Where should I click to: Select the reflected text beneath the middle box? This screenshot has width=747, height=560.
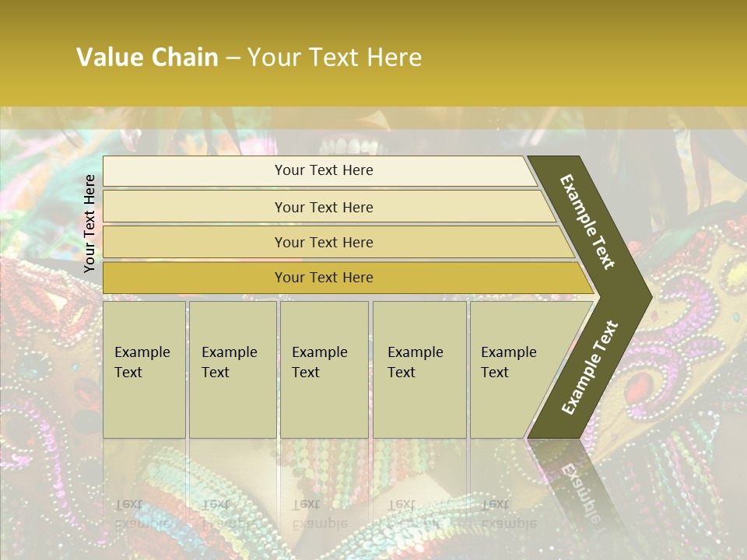pyautogui.click(x=319, y=513)
